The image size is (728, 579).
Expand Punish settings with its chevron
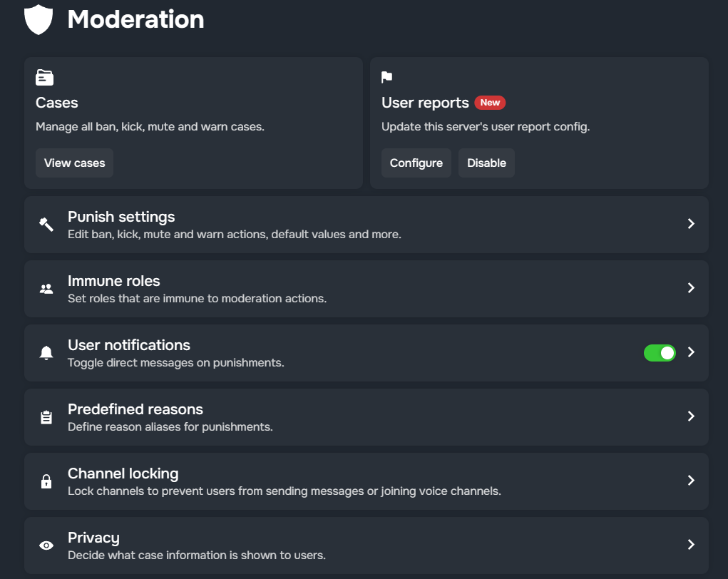coord(691,224)
